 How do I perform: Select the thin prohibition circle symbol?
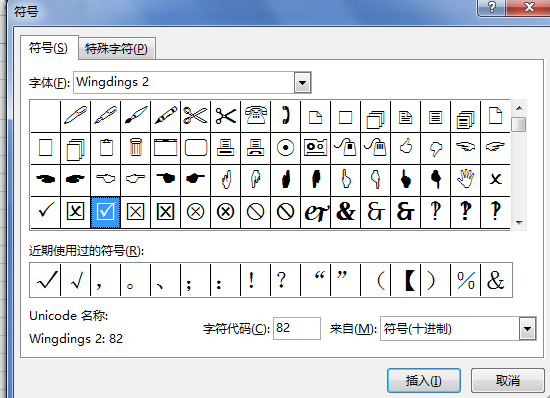tap(256, 212)
